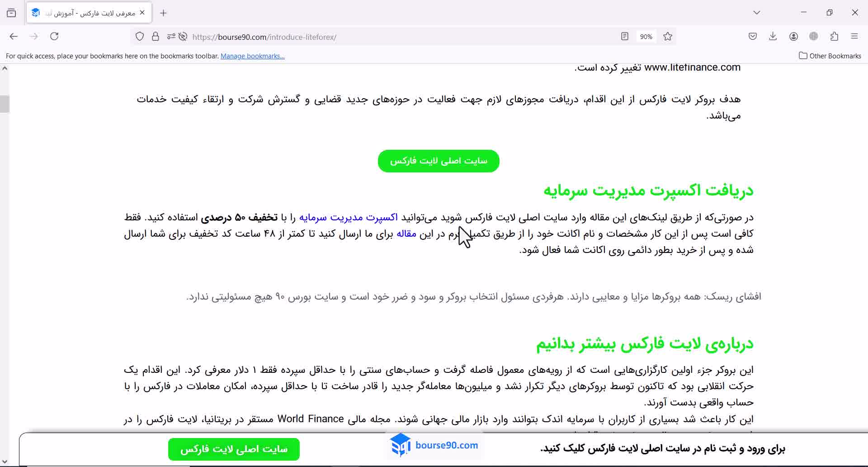Reset the 90% zoom level badge
This screenshot has width=868, height=467.
pyautogui.click(x=646, y=37)
